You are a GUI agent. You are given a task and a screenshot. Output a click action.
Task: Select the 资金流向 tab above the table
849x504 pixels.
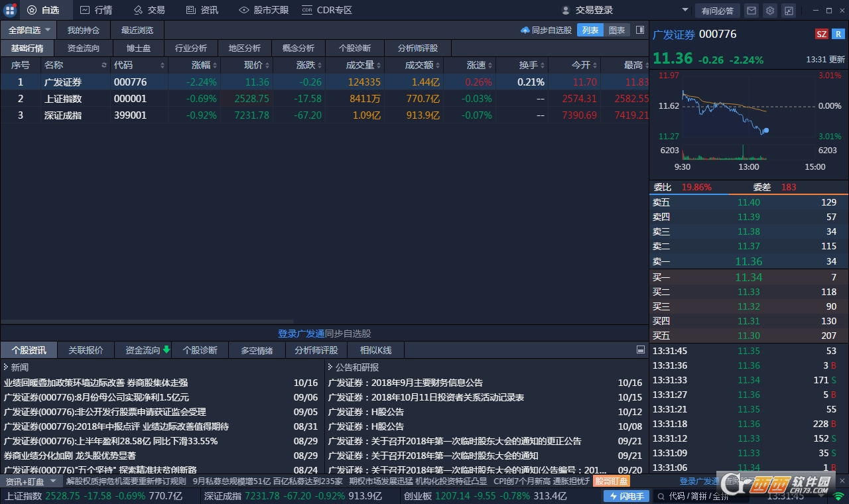[x=84, y=48]
